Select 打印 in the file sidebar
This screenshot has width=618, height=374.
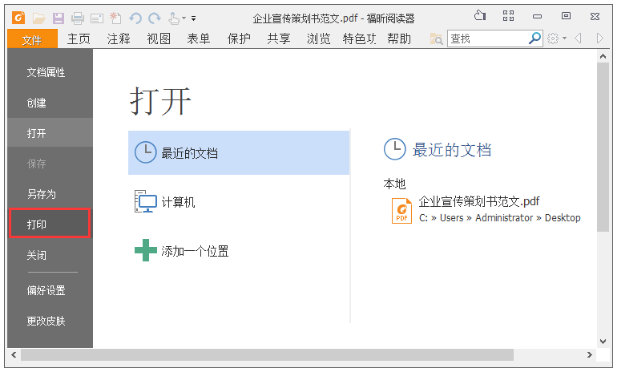point(50,223)
